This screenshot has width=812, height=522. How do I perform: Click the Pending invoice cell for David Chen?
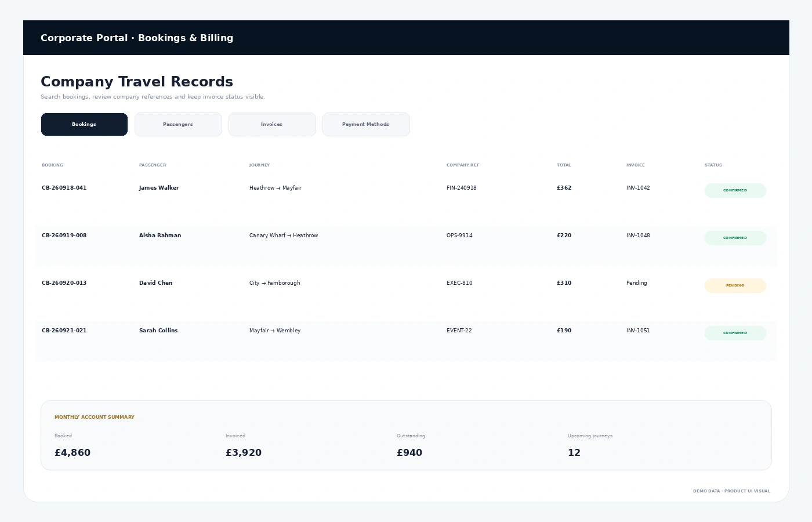(637, 283)
